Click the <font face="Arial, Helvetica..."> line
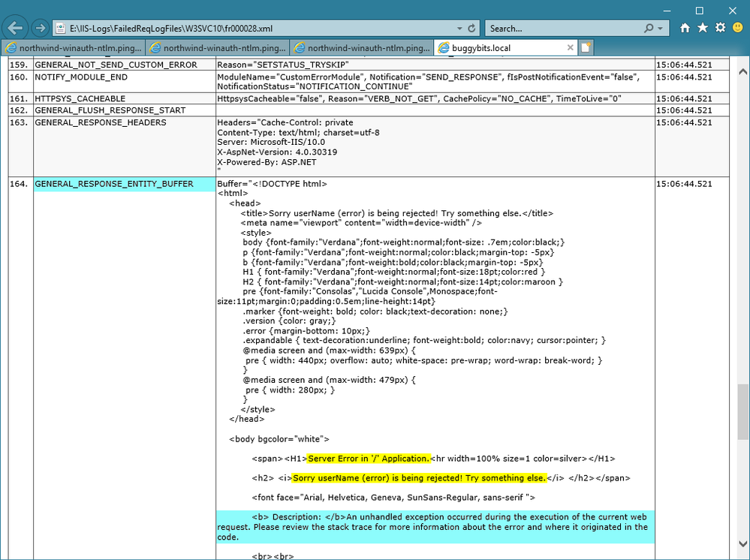Screen dimensions: 750x560 (393, 498)
